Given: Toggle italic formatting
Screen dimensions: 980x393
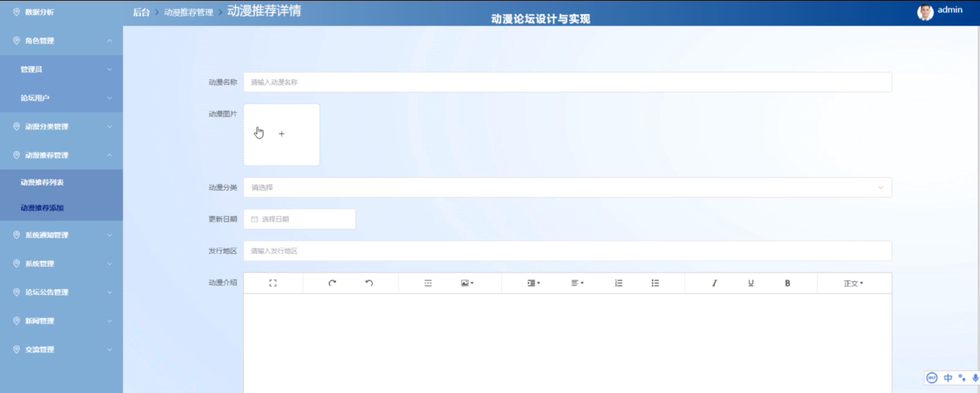Looking at the screenshot, I should (x=714, y=283).
